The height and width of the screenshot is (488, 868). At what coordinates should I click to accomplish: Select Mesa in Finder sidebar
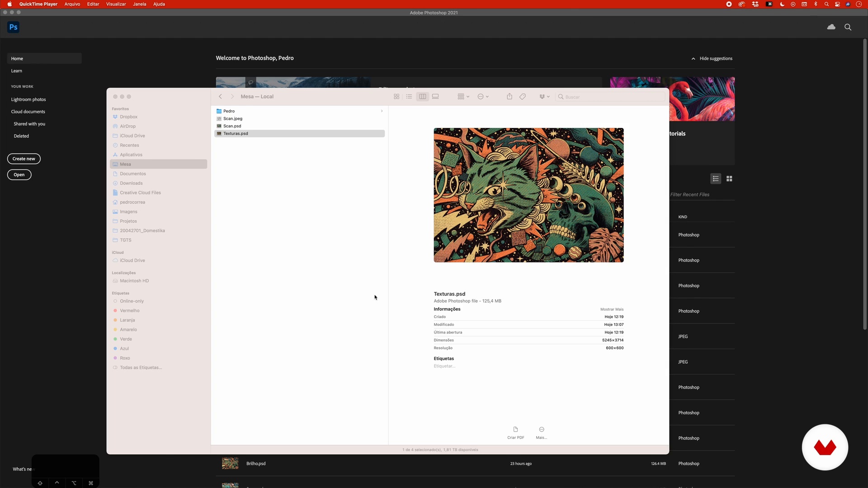158,164
